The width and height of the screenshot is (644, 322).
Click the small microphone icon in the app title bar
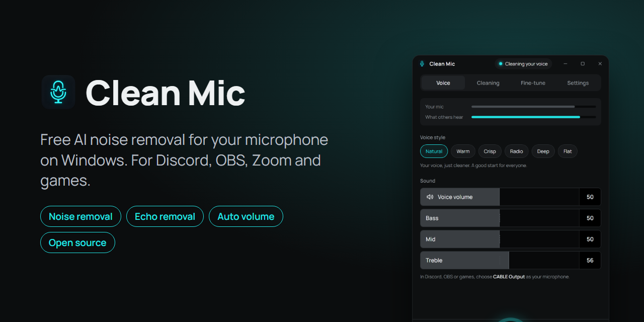[422, 64]
